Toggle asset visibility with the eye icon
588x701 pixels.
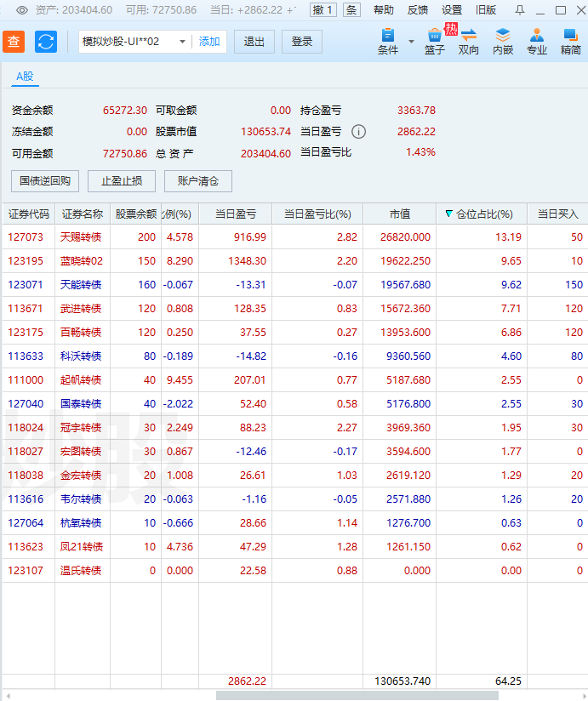[22, 10]
